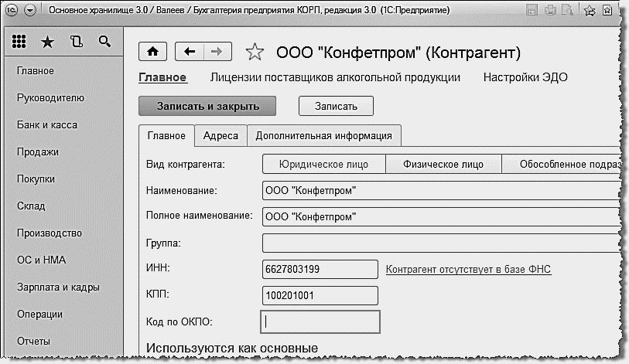Switch to the Адреса tab
Image resolution: width=629 pixels, height=364 pixels.
[220, 135]
